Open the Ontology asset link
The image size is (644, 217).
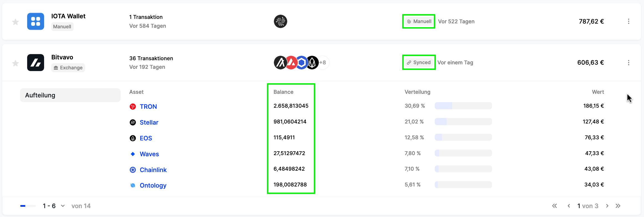(153, 185)
